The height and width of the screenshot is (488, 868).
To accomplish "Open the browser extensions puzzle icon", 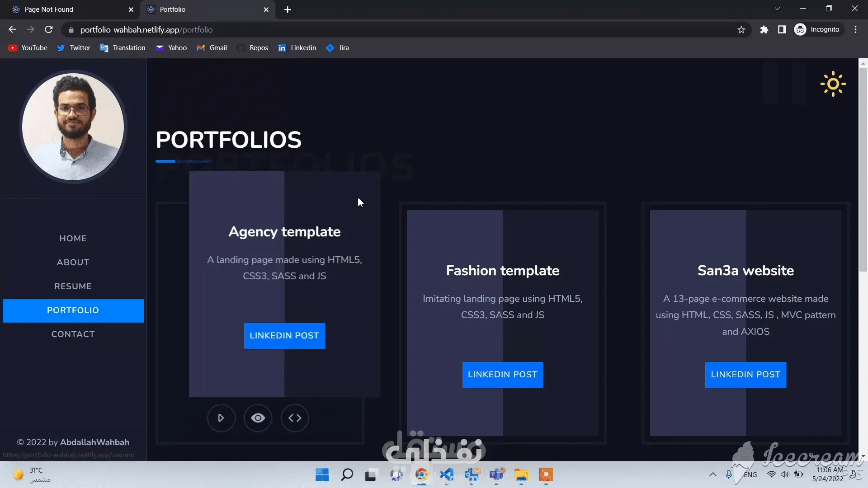I will tap(764, 30).
